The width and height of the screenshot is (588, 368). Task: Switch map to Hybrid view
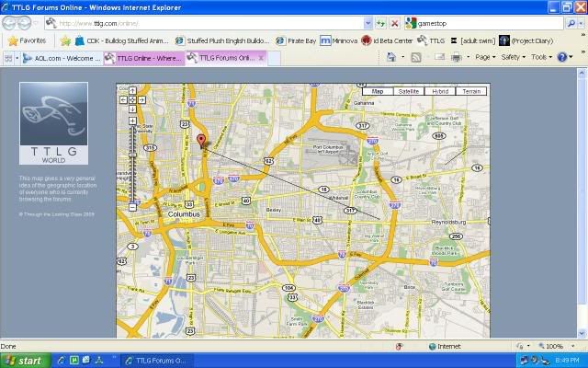439,92
